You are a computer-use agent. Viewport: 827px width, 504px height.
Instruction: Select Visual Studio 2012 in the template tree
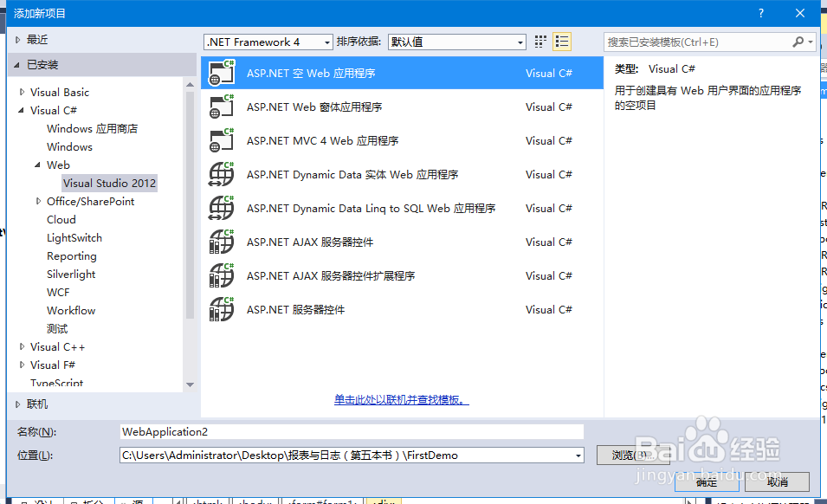coord(109,183)
